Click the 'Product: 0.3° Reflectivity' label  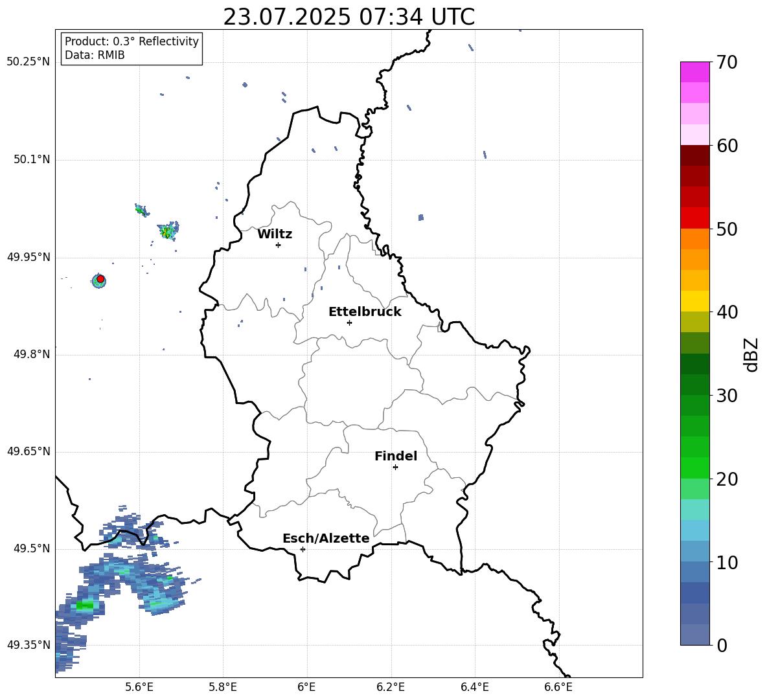pyautogui.click(x=132, y=41)
